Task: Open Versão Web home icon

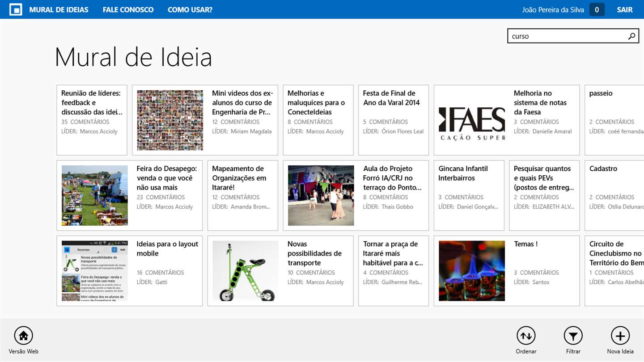Action: click(x=23, y=336)
